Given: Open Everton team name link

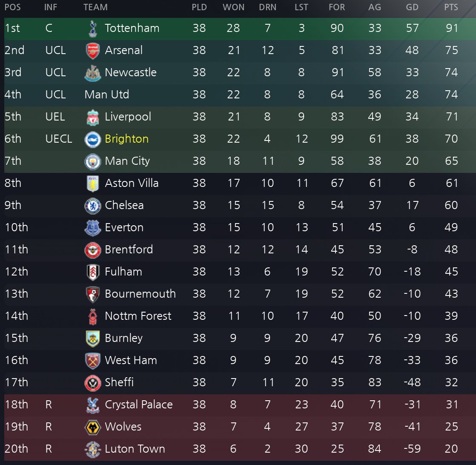Looking at the screenshot, I should tap(124, 227).
